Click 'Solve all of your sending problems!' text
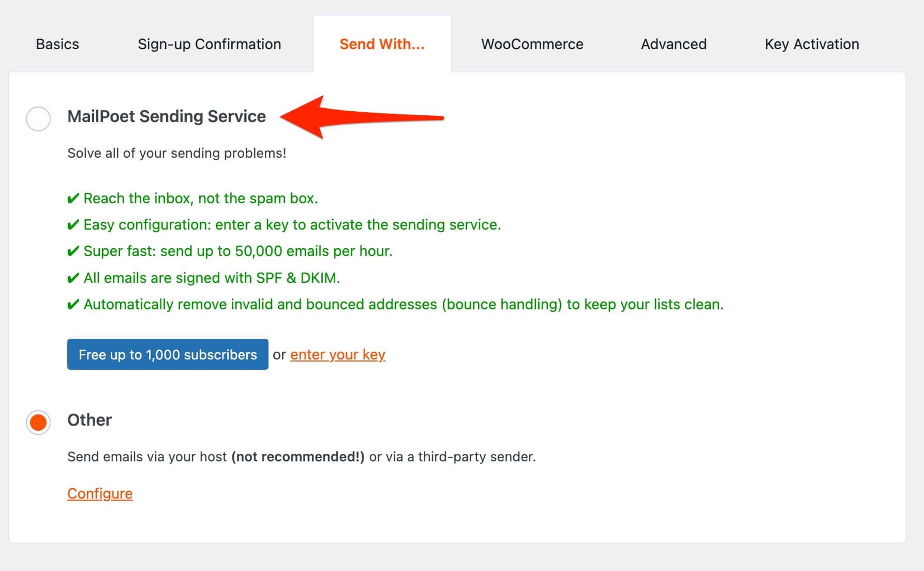 [177, 153]
